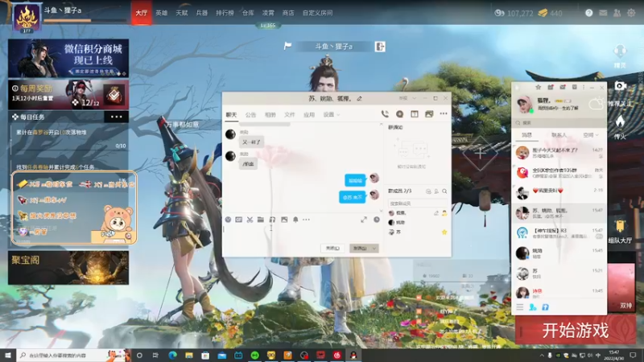
Task: Open the QQ star favorites icon
Action: (538, 87)
